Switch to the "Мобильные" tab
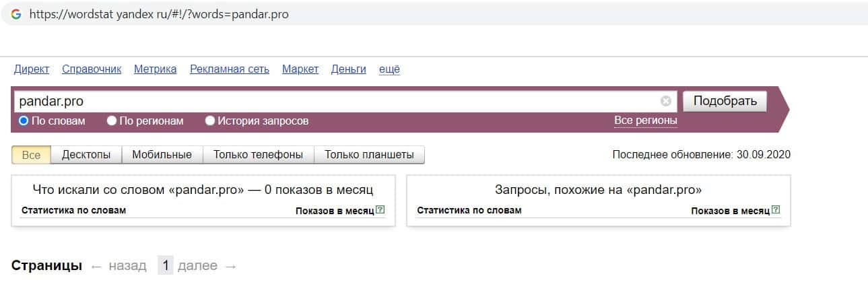The image size is (868, 299). 162,155
